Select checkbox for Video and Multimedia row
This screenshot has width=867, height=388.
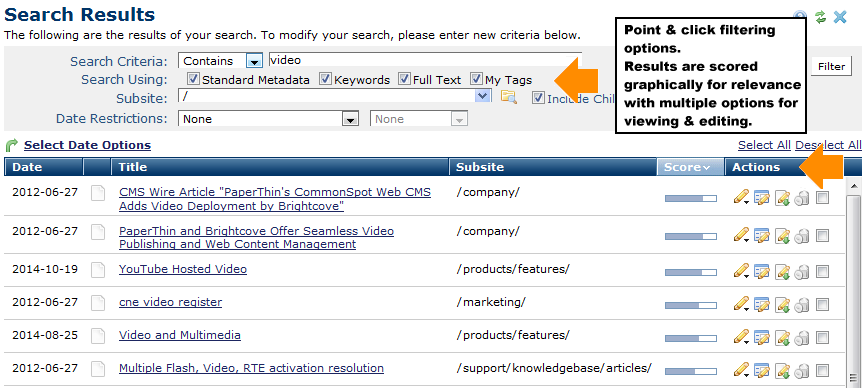tap(823, 338)
